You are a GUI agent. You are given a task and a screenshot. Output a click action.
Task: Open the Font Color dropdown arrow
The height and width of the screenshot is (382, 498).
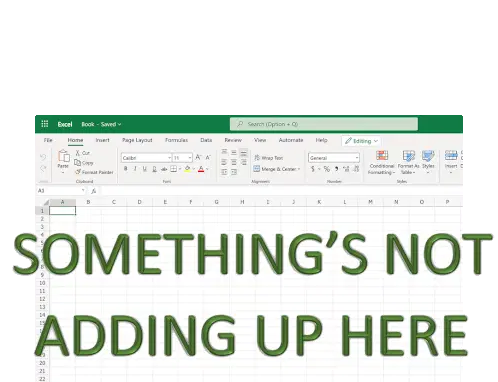207,169
